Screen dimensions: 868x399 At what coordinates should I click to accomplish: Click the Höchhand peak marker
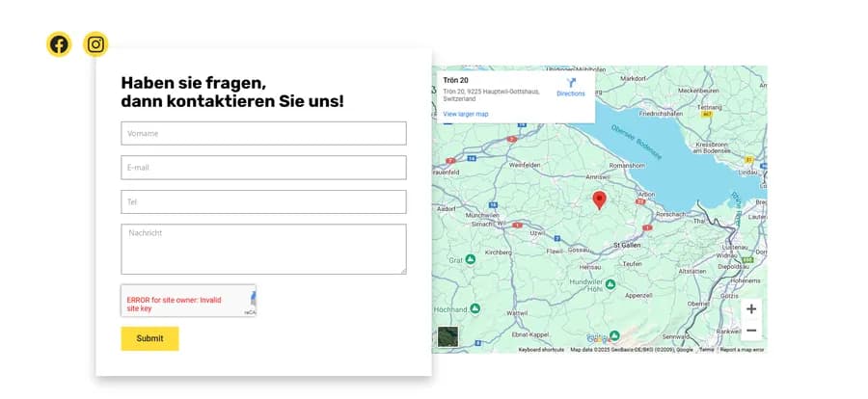pos(475,308)
